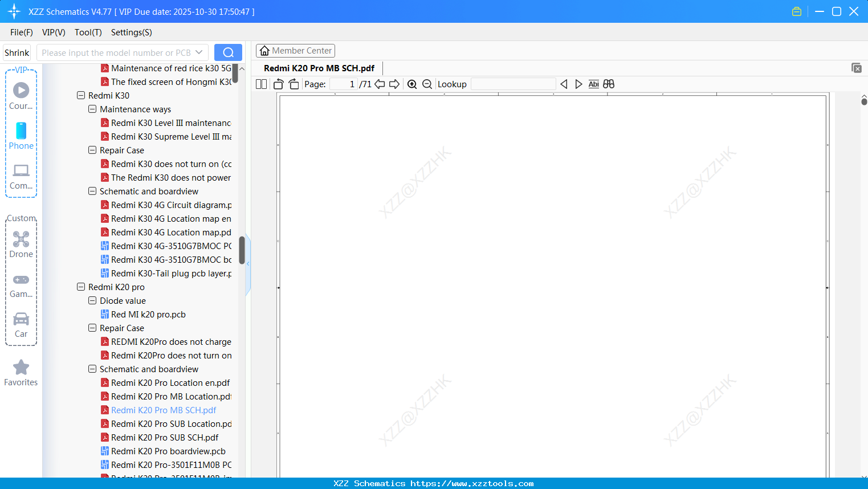Go to the previous page arrow
868x489 pixels.
click(380, 84)
